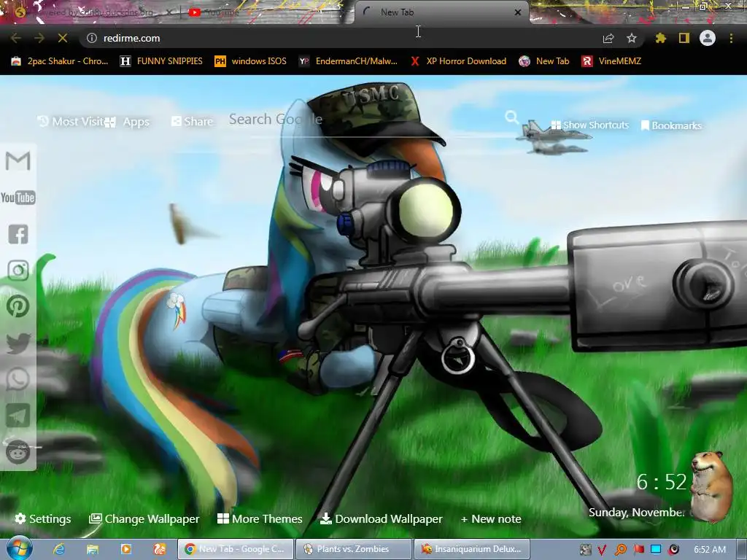Switch to Insaniquarium Deluxe taskbar window
The height and width of the screenshot is (560, 747).
click(473, 549)
